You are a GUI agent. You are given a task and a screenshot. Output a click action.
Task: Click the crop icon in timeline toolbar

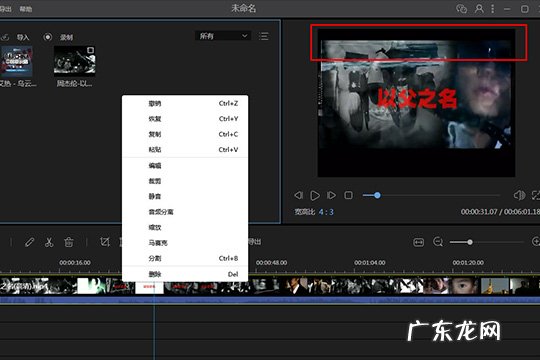105,242
